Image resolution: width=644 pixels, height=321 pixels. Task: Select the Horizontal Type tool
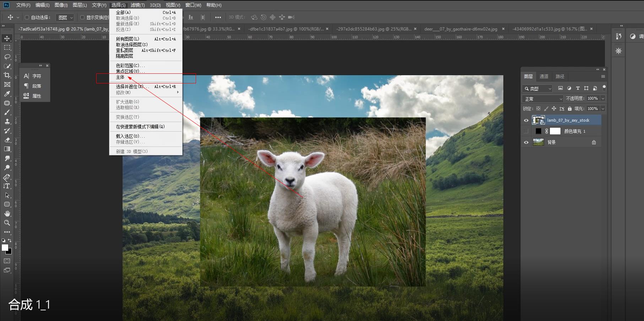coord(7,186)
